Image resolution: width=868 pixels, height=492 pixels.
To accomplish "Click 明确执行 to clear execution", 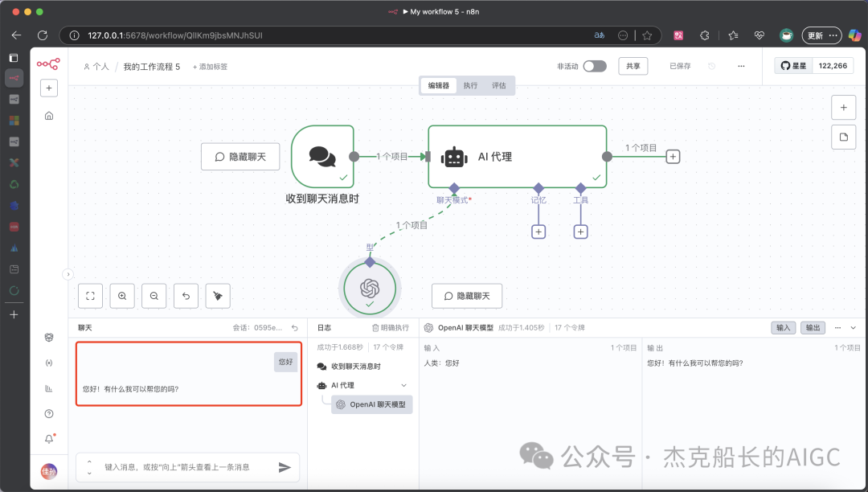I will [391, 328].
